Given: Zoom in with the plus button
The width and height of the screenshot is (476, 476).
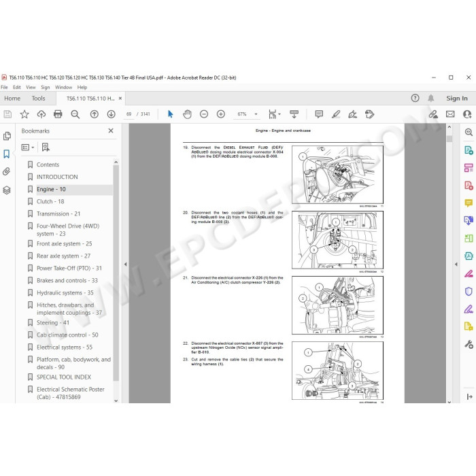Looking at the screenshot, I should [x=221, y=114].
